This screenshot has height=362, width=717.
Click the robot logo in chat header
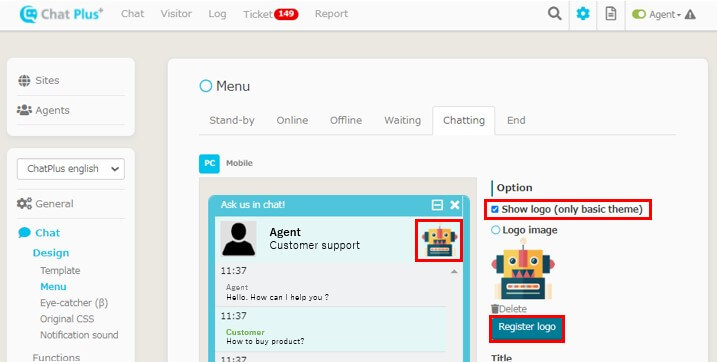439,240
